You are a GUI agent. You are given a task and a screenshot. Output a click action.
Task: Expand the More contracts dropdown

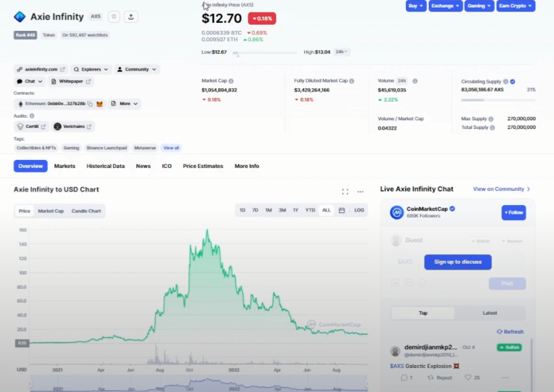[x=125, y=104]
